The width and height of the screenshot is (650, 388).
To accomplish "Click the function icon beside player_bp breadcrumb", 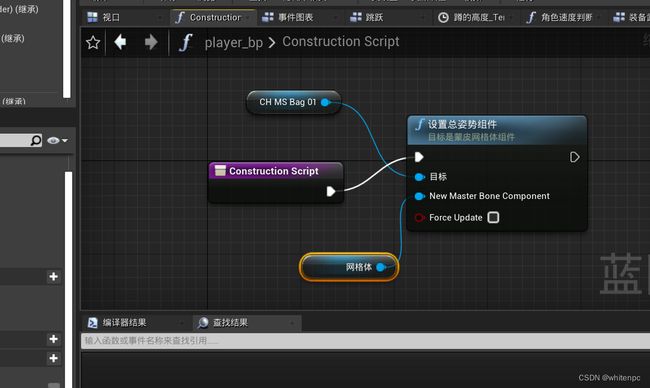I will coord(186,42).
